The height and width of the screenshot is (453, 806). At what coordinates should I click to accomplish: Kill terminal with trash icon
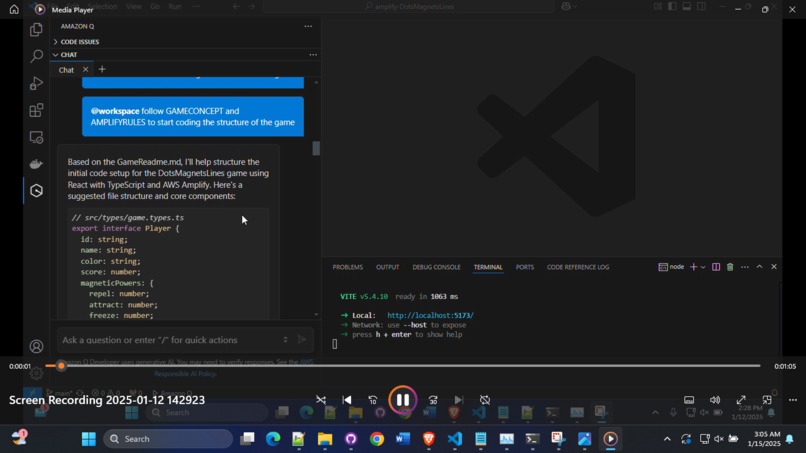[x=730, y=267]
